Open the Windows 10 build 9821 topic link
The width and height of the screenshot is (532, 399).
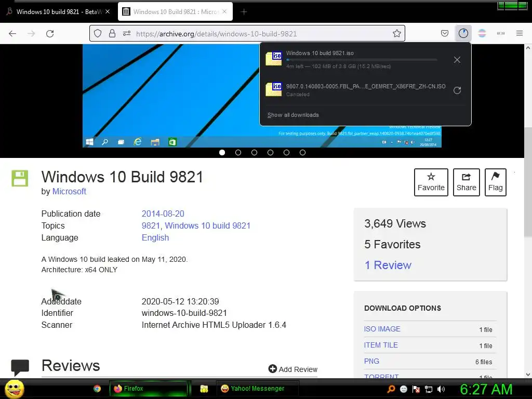208,225
